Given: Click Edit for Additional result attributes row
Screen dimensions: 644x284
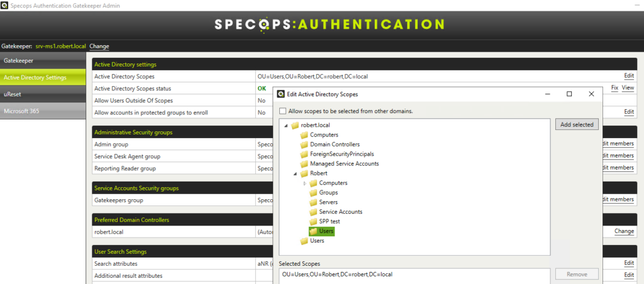Looking at the screenshot, I should click(x=629, y=275).
